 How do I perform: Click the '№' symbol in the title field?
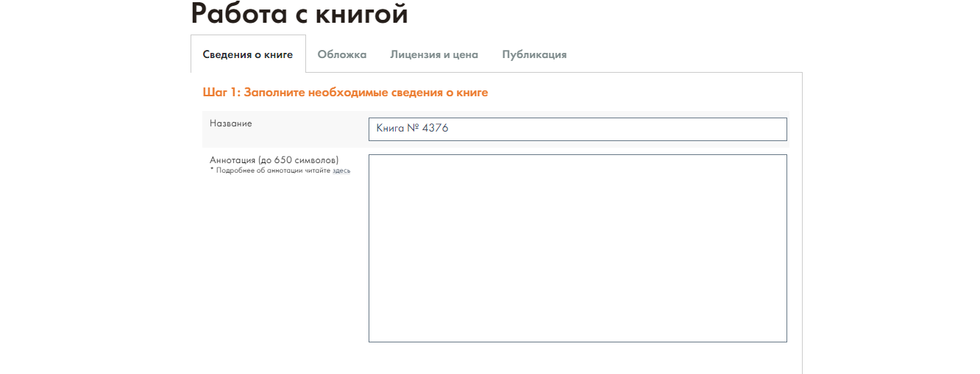(x=413, y=129)
